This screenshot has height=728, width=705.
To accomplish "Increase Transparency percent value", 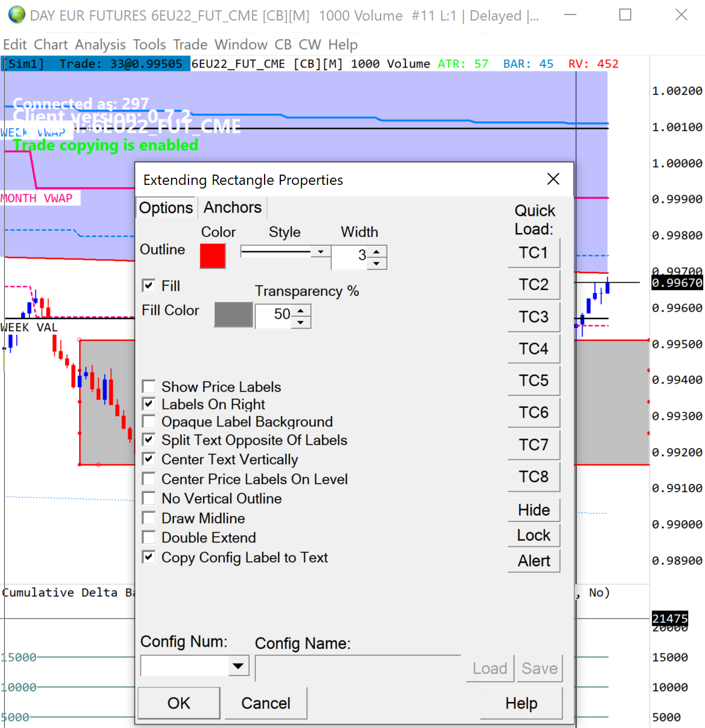I will click(301, 311).
